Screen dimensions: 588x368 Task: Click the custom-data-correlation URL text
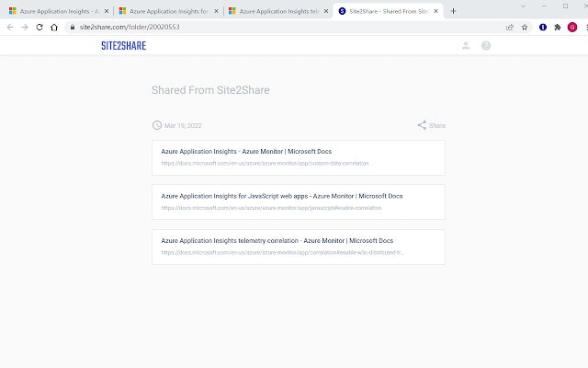tap(266, 164)
